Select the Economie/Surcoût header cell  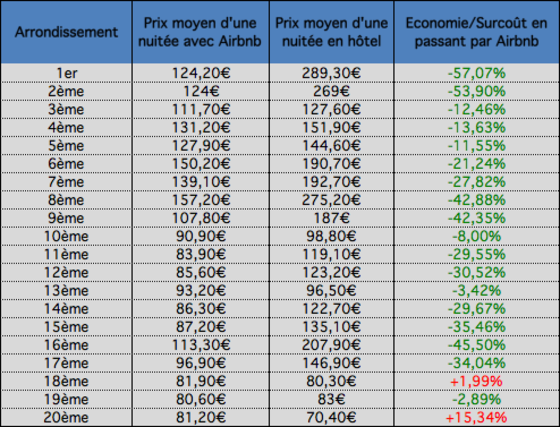pyautogui.click(x=477, y=32)
